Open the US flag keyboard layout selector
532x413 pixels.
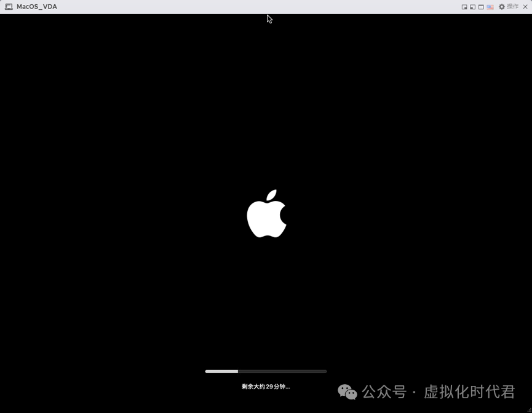click(x=490, y=7)
